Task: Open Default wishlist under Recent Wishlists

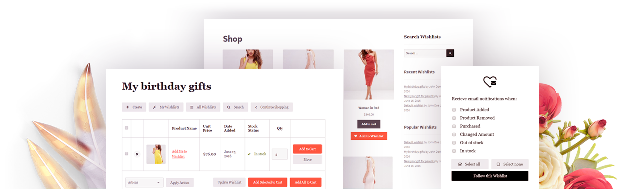Action: coord(414,105)
